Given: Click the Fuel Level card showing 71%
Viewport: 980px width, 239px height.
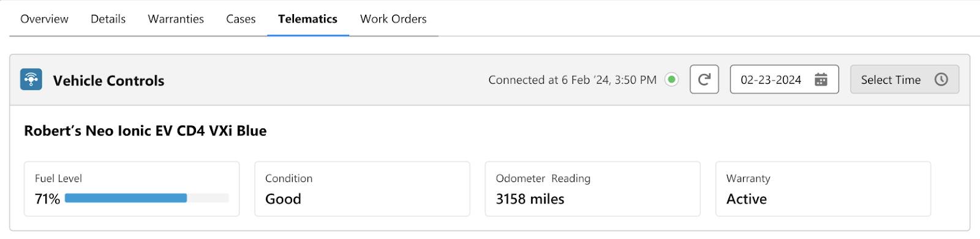Looking at the screenshot, I should point(132,189).
